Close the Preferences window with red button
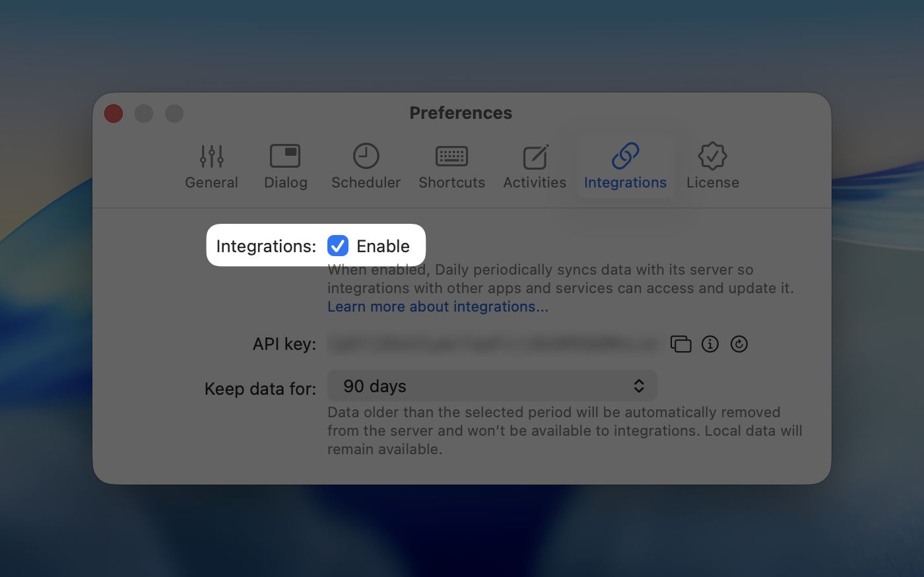The width and height of the screenshot is (924, 577). point(114,114)
